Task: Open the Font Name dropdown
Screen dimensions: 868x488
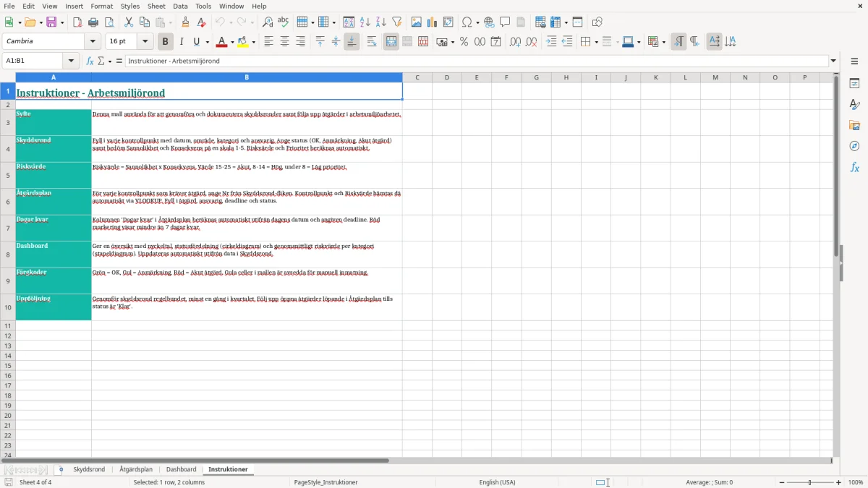Action: pos(92,42)
